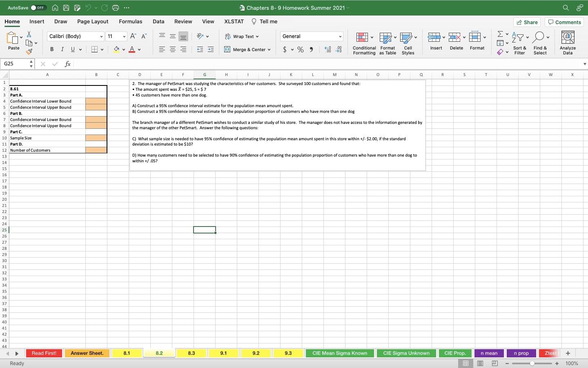Toggle AutoSave on

(x=39, y=7)
